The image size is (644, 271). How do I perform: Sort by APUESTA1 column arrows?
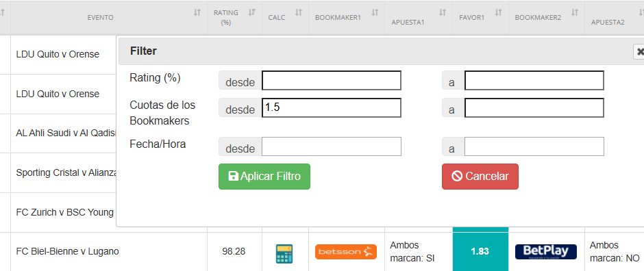(443, 13)
